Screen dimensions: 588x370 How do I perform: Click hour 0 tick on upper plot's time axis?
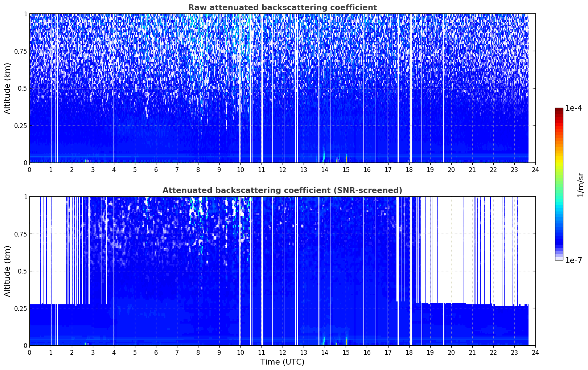pyautogui.click(x=30, y=169)
